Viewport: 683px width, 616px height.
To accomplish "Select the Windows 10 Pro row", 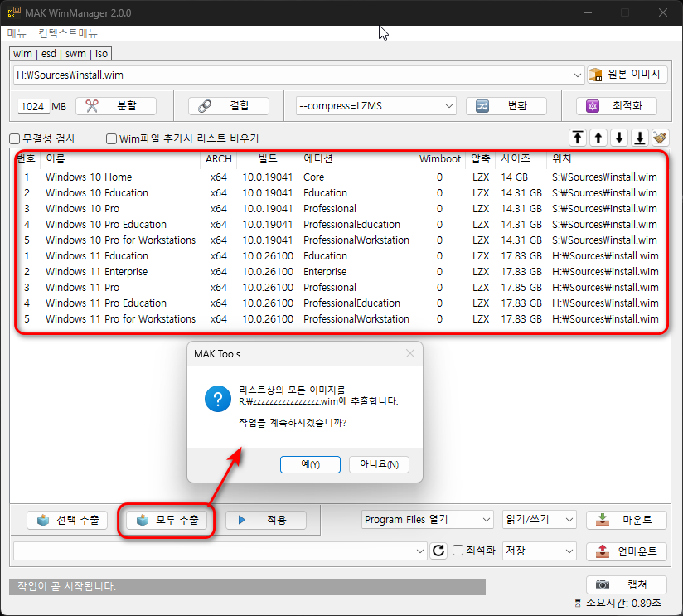I will point(341,209).
